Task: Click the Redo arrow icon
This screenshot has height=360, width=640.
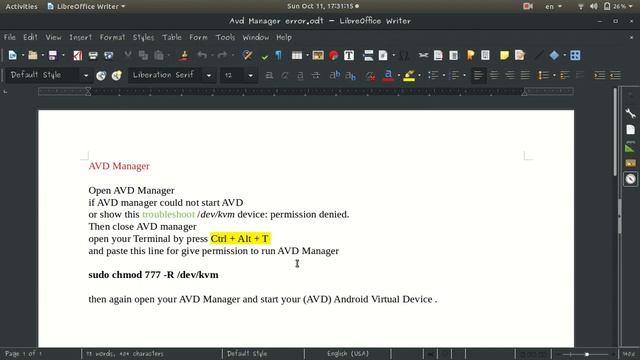Action: click(x=222, y=55)
